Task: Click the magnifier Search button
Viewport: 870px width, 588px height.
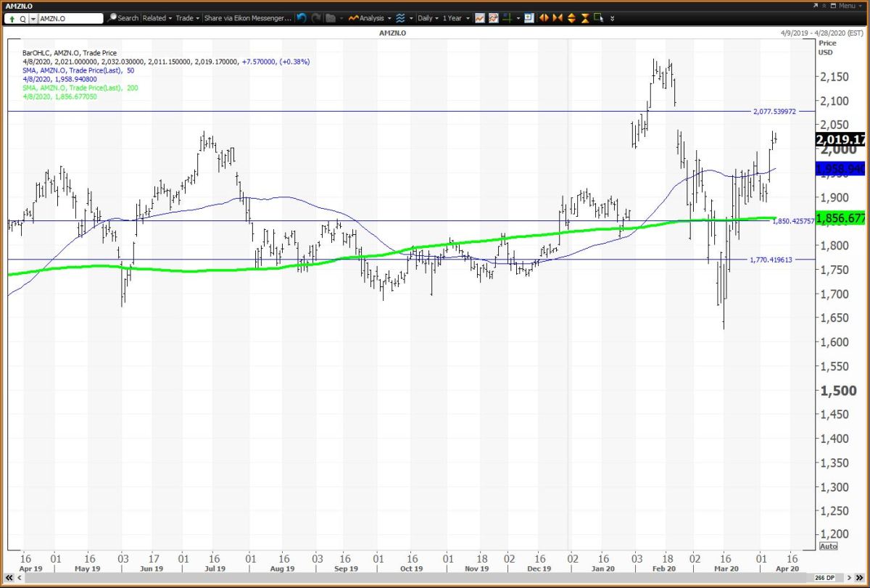Action: 123,18
